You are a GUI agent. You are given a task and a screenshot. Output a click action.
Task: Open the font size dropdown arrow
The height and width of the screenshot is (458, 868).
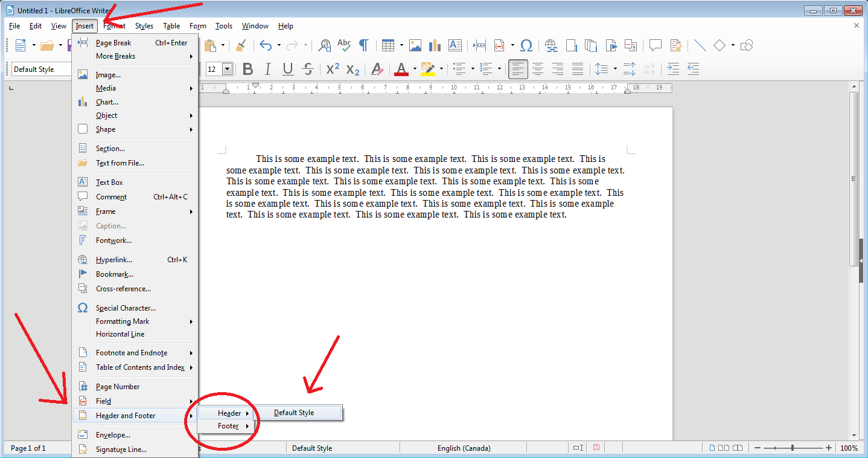[x=228, y=69]
